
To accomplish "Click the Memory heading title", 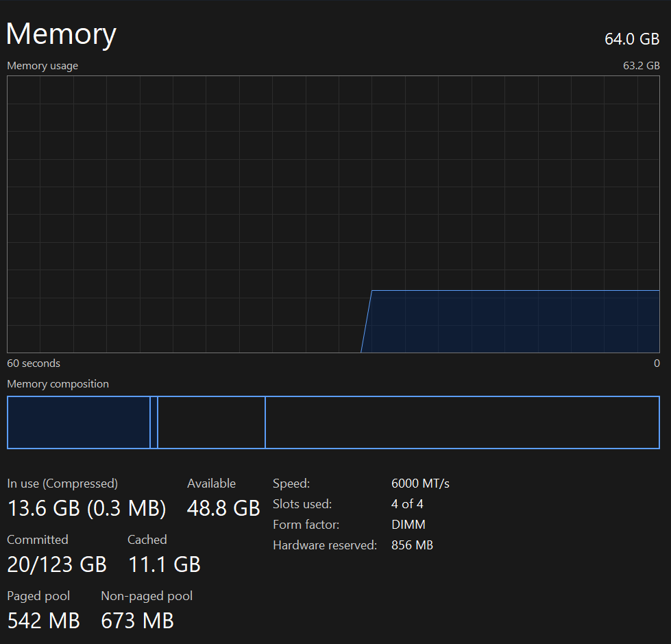I will (x=61, y=34).
